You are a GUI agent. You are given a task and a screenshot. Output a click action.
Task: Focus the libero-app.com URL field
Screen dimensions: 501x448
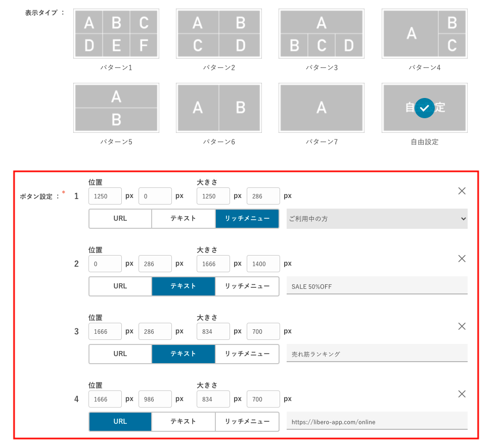tap(377, 421)
